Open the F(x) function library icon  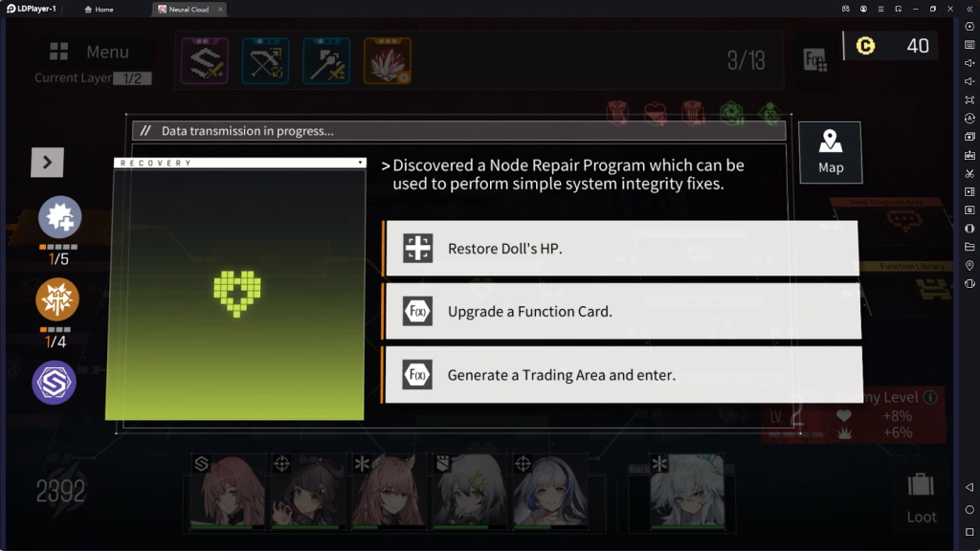click(815, 60)
